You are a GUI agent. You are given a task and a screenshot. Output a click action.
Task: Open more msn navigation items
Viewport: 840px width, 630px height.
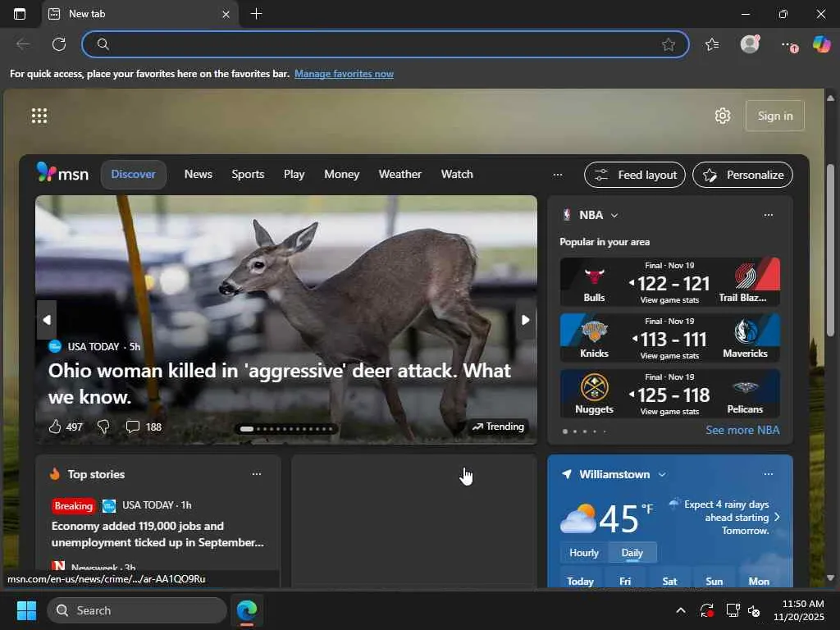[x=558, y=175]
